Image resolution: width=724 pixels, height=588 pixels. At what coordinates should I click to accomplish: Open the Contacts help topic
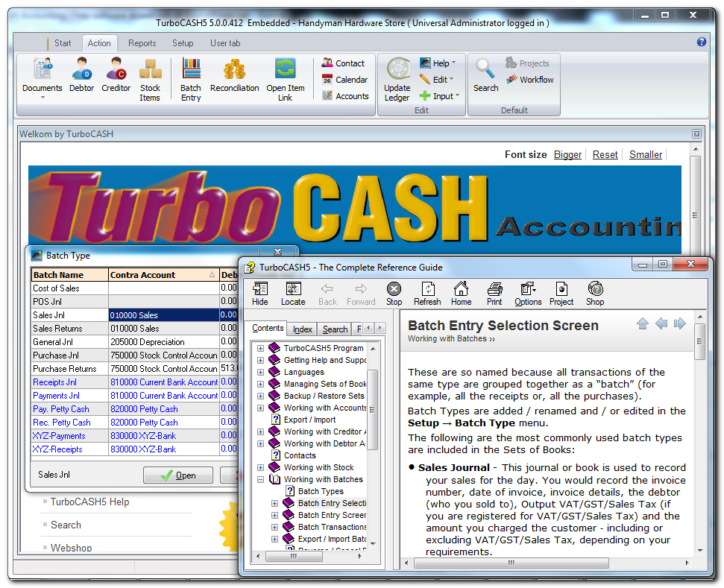pos(300,455)
